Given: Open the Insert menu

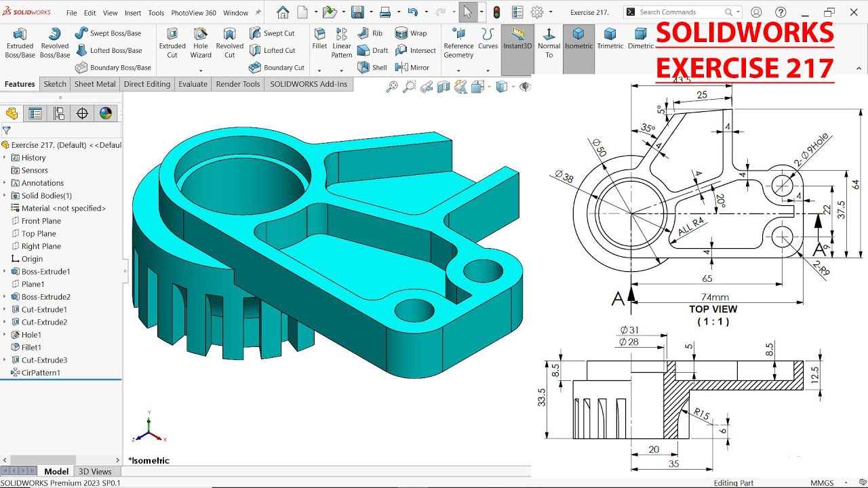Looking at the screenshot, I should (x=133, y=13).
